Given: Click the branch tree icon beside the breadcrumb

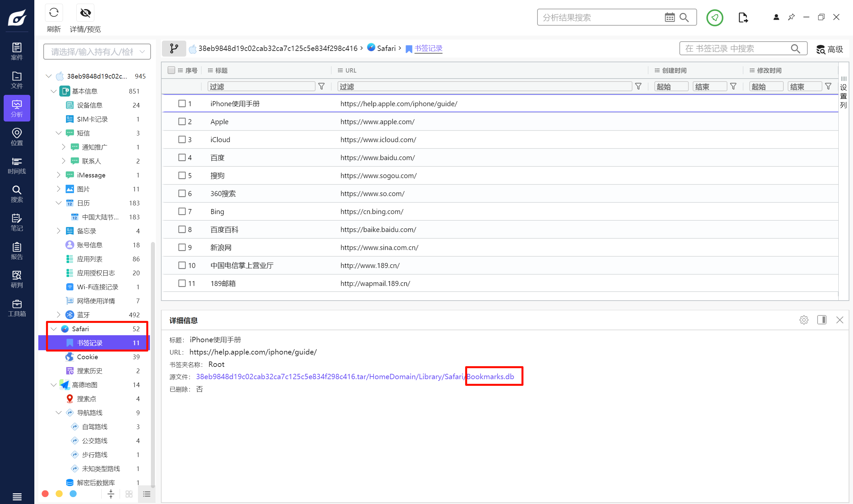Looking at the screenshot, I should [x=174, y=49].
